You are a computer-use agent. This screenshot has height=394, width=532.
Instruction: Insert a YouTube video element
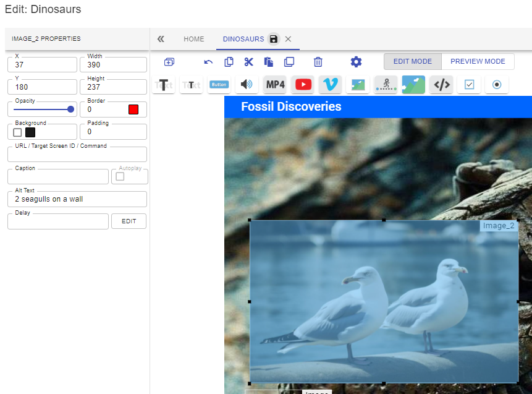(303, 85)
